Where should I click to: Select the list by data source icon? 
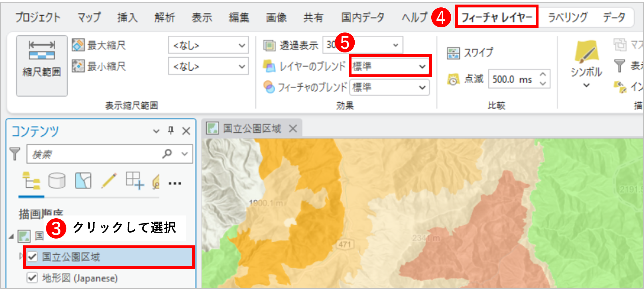pos(57,181)
